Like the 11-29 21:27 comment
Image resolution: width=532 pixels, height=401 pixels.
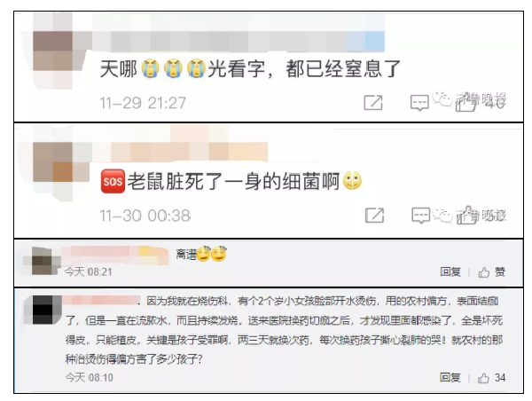tap(465, 102)
